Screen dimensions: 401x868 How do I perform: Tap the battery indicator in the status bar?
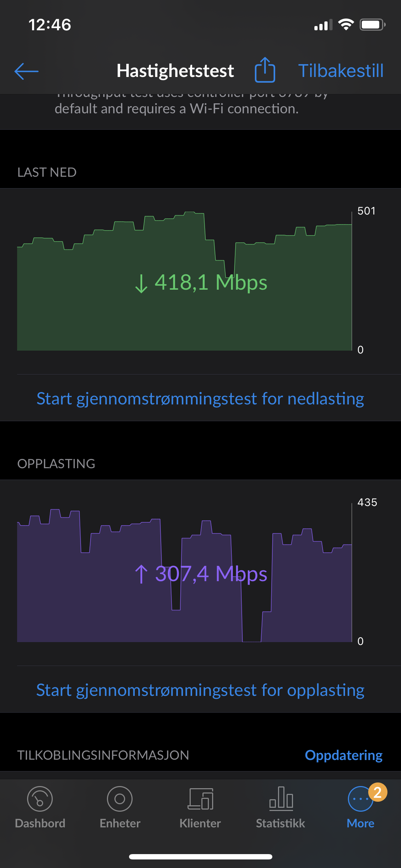pos(372,25)
